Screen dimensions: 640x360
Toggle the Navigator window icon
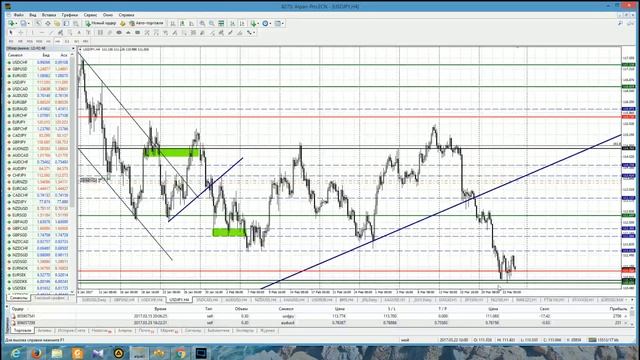pos(57,23)
